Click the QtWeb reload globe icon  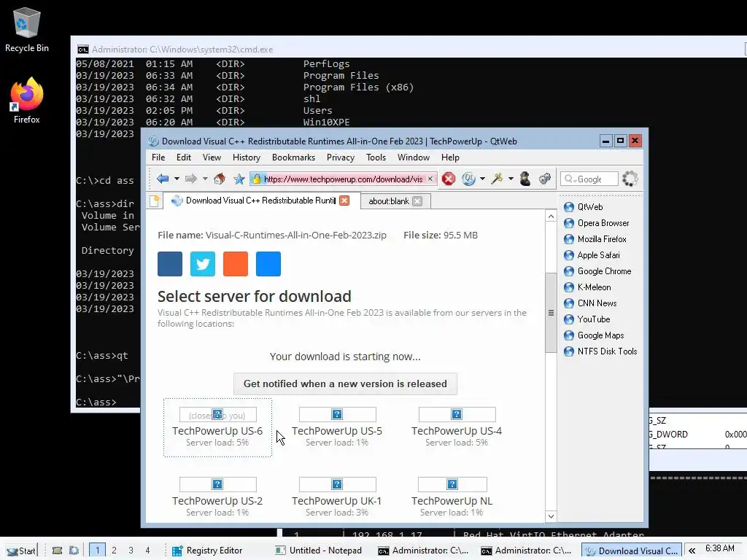[x=468, y=179]
